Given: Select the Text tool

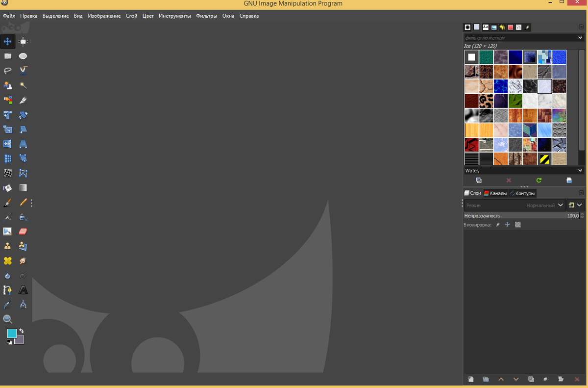Looking at the screenshot, I should [23, 290].
